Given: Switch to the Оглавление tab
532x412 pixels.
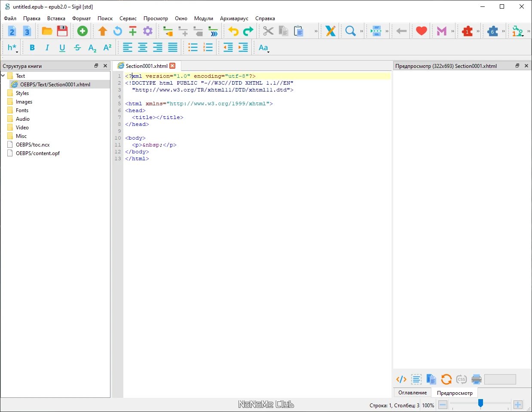Looking at the screenshot, I should pyautogui.click(x=412, y=393).
